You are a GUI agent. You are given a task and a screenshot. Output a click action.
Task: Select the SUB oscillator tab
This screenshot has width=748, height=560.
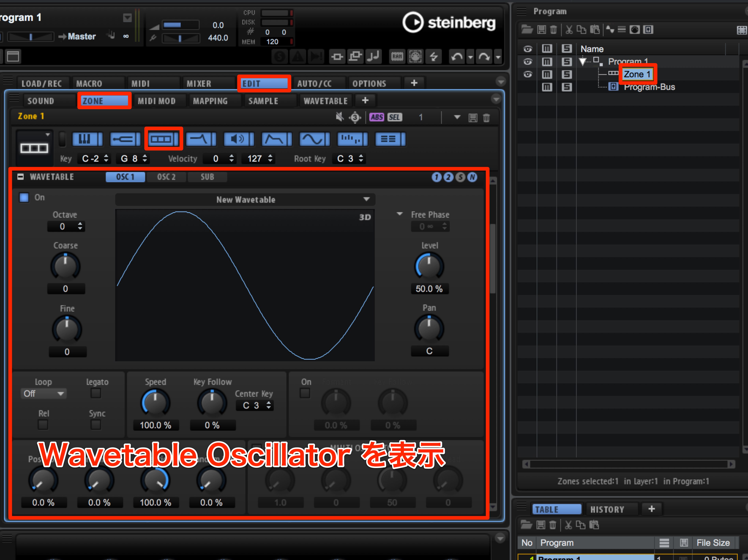(x=207, y=177)
